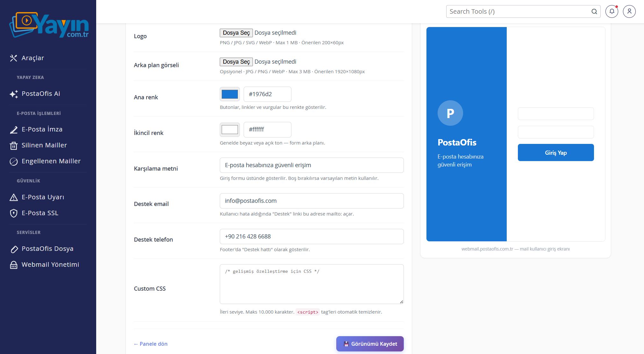Open PostaOfis Dosya service
The image size is (644, 354).
pos(48,249)
